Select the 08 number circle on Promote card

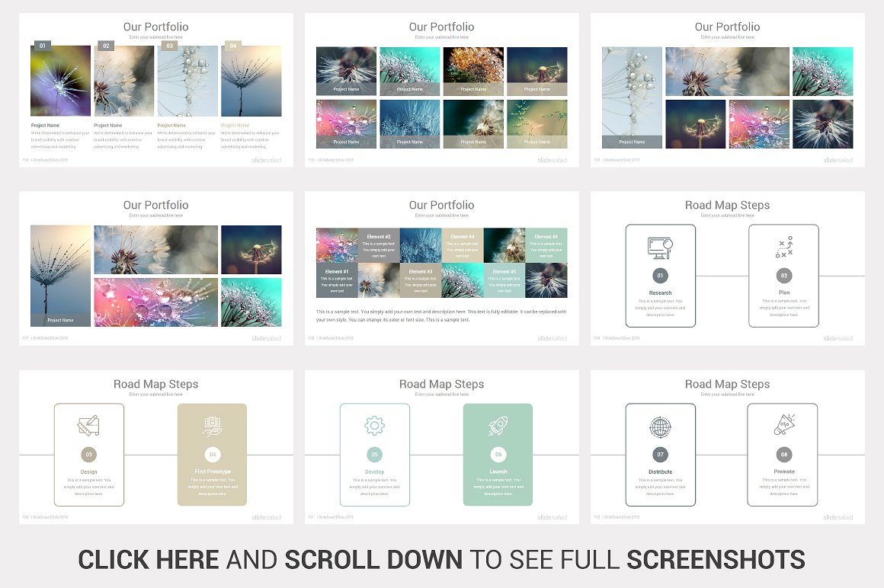click(783, 455)
